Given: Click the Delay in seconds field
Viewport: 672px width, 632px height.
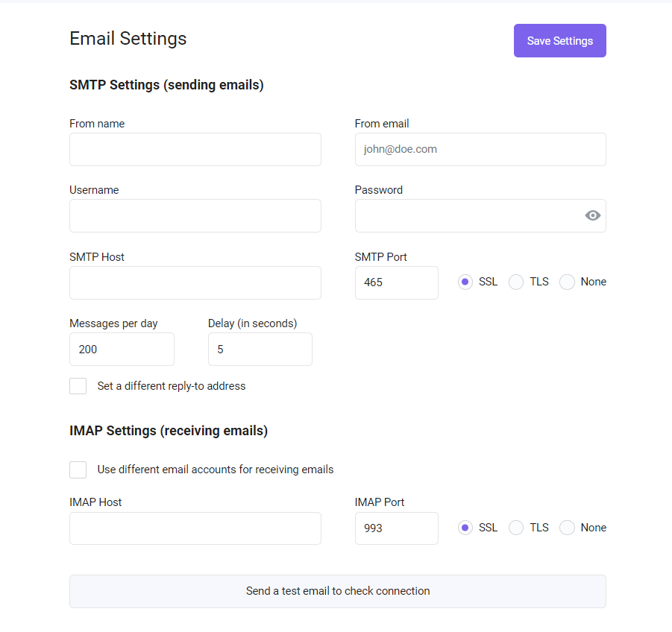Looking at the screenshot, I should pos(260,350).
